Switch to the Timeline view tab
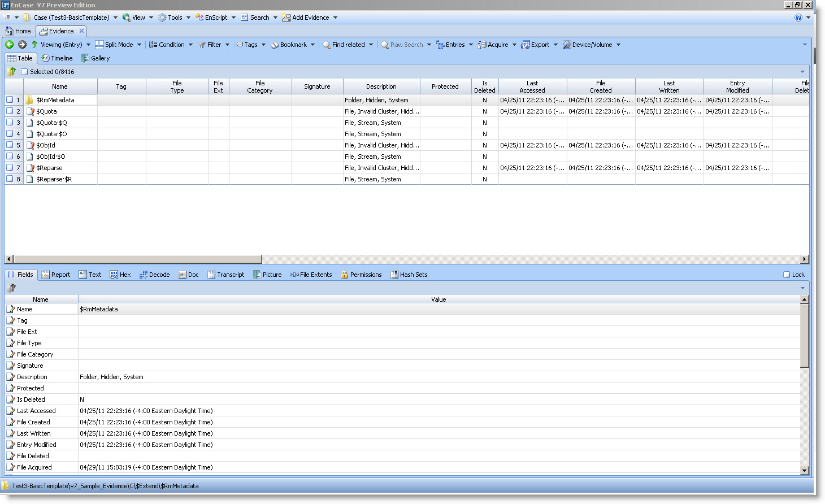Screen dimensions: 825x504 [x=57, y=58]
